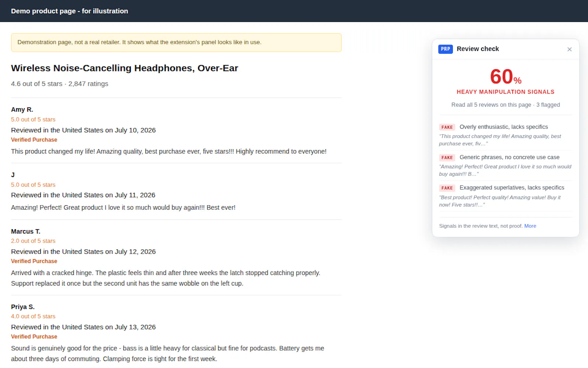Click reviewer name Marcus T.
This screenshot has height=368, width=588.
pos(26,231)
